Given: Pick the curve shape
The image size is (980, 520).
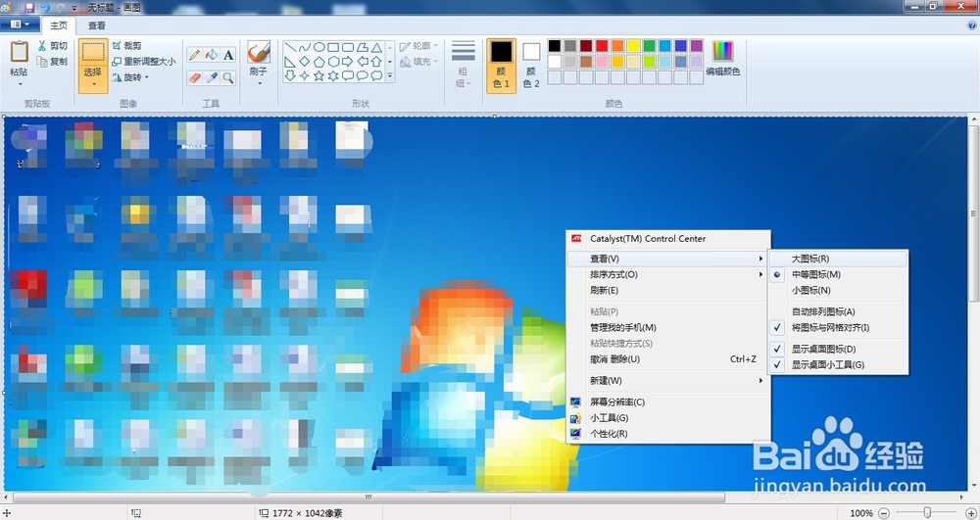Looking at the screenshot, I should (305, 47).
